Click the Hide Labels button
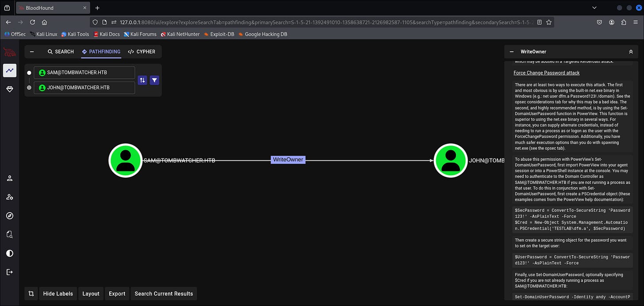644x306 pixels. 58,294
